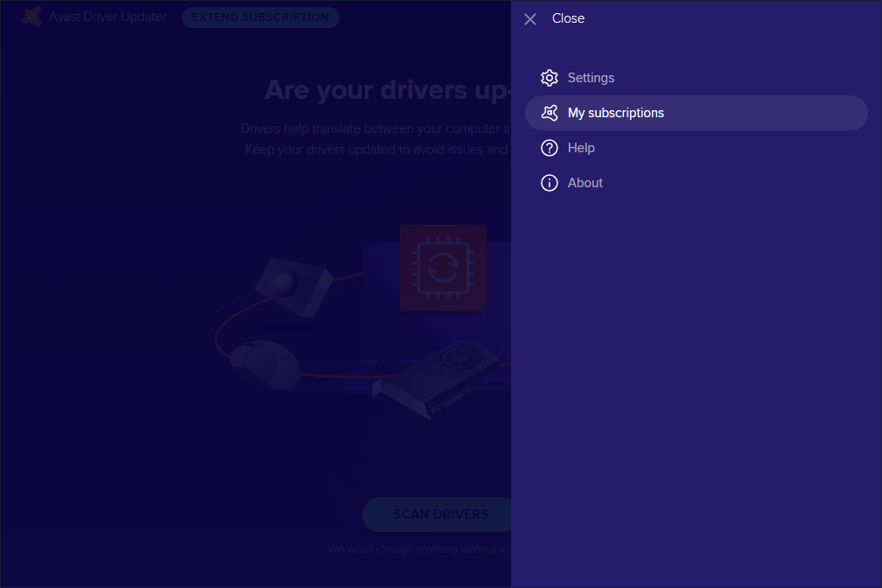The height and width of the screenshot is (588, 882).
Task: Click the My subscriptions icon
Action: [x=549, y=113]
